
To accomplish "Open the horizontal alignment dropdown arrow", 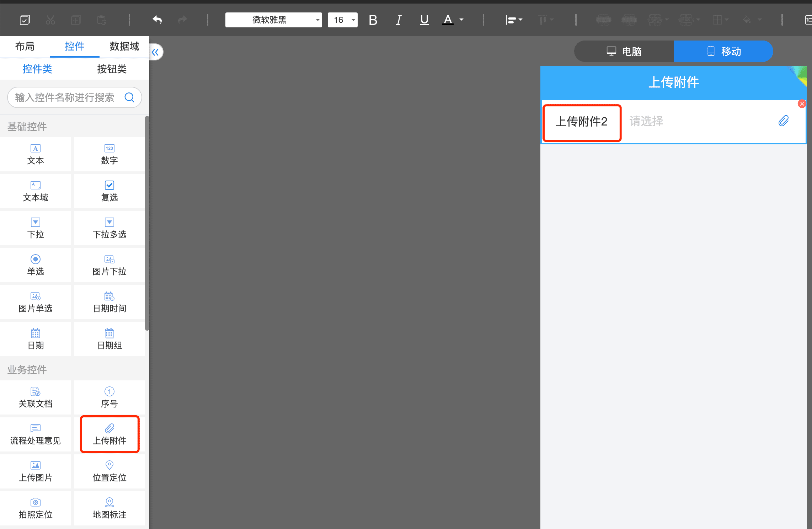I will pyautogui.click(x=520, y=20).
